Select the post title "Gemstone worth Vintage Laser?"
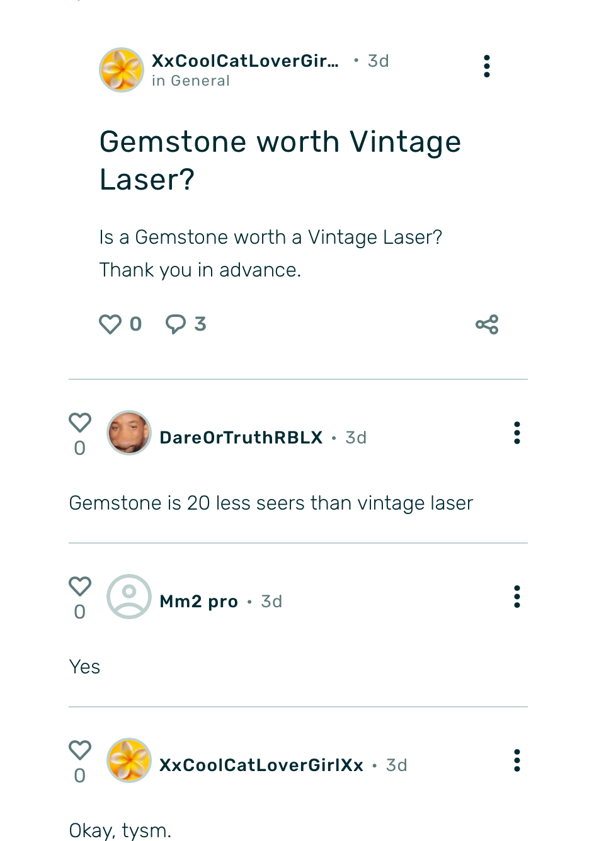 [x=280, y=160]
